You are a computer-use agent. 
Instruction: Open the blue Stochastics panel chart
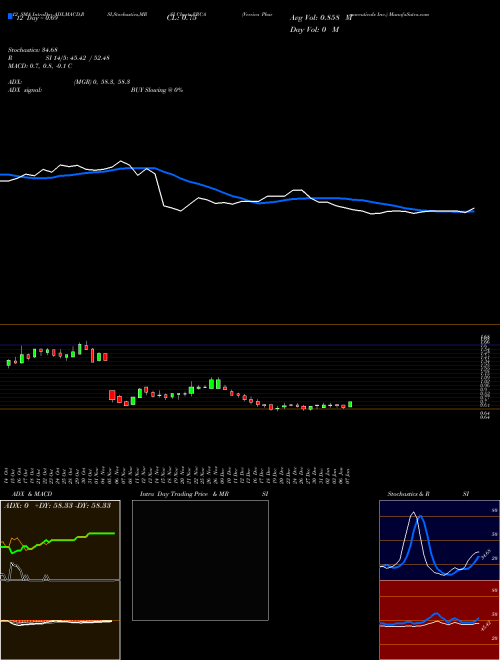(439, 540)
